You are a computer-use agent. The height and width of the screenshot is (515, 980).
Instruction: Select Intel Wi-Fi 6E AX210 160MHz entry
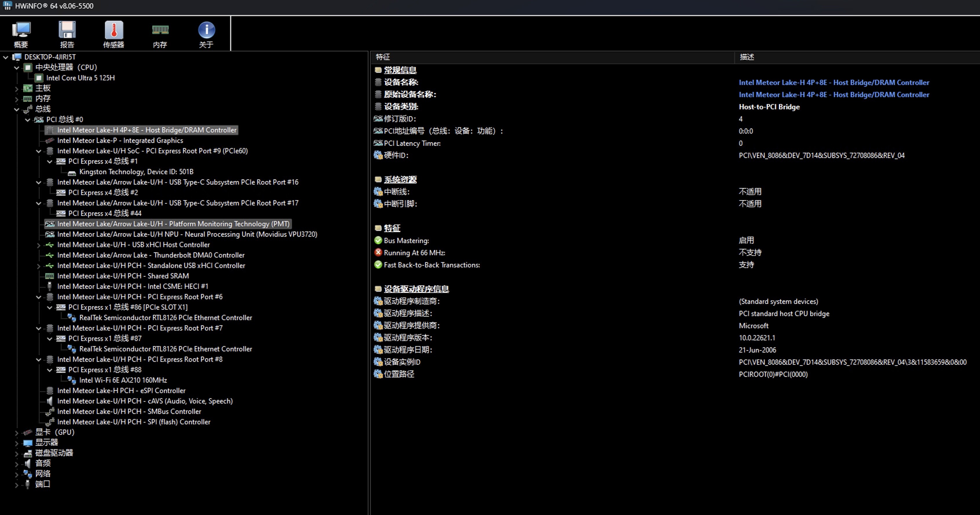click(123, 380)
